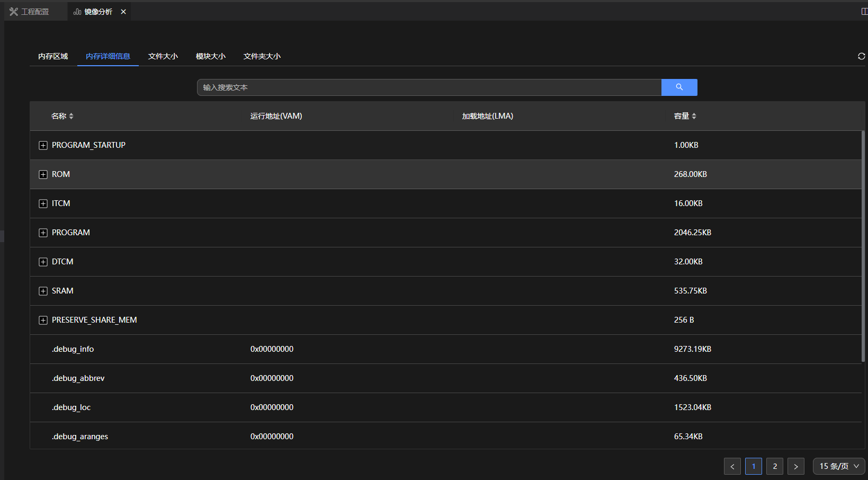Sort the table by 名称 column
868x480 pixels.
71,116
